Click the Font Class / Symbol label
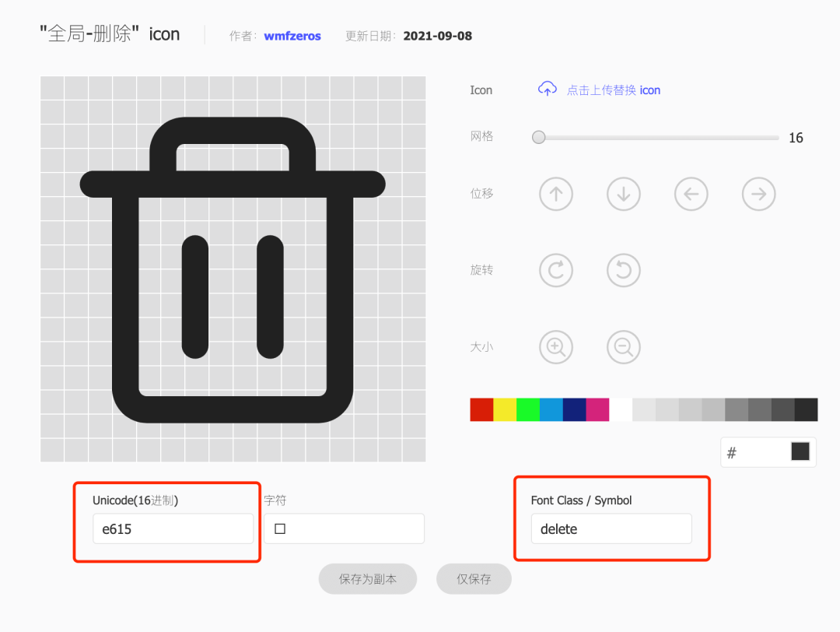The width and height of the screenshot is (840, 632). [581, 500]
